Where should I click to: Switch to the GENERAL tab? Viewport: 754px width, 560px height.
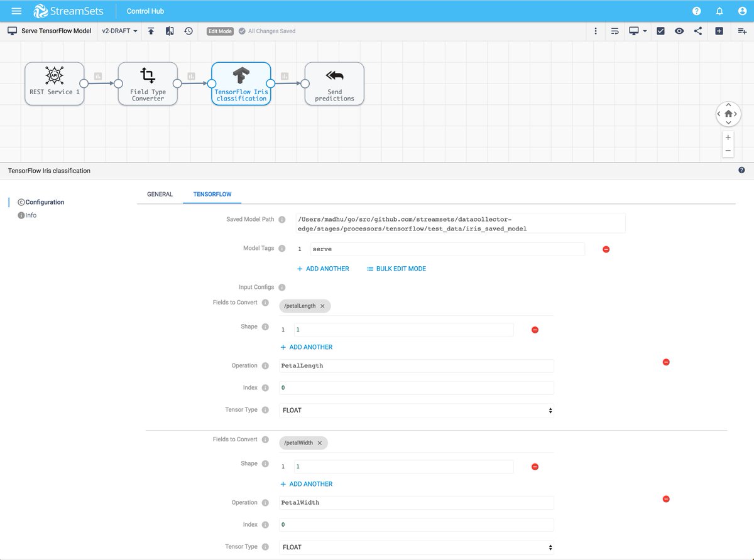pos(160,195)
